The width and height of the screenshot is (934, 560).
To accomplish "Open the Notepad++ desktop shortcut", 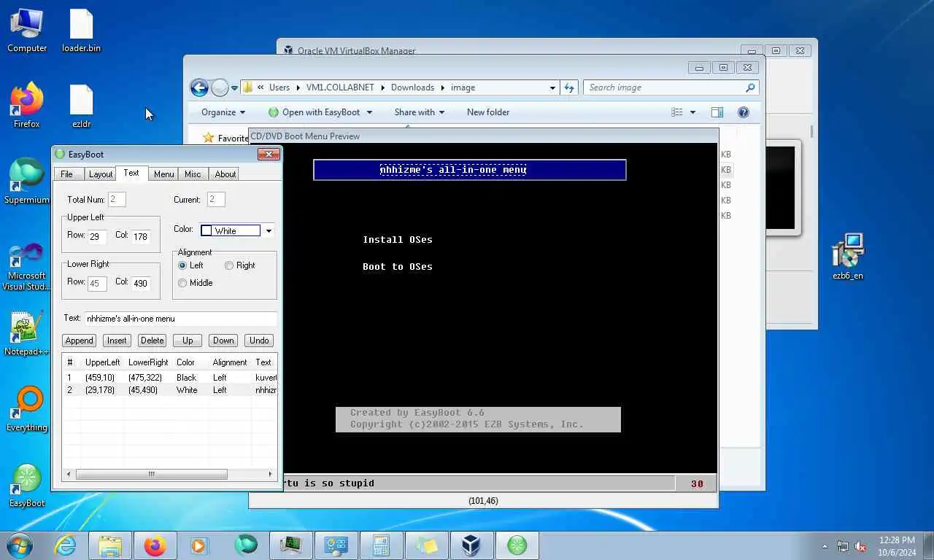I will pyautogui.click(x=27, y=334).
